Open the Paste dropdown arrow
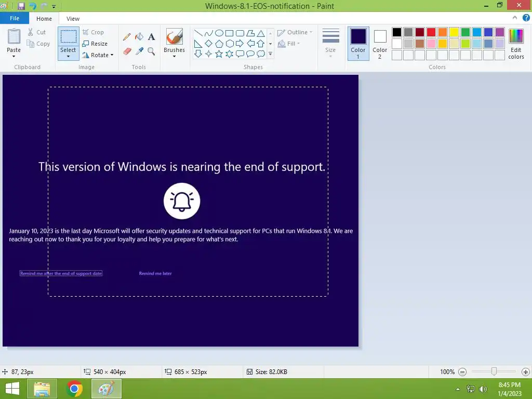Screen dimensions: 532x399 pyautogui.click(x=14, y=56)
